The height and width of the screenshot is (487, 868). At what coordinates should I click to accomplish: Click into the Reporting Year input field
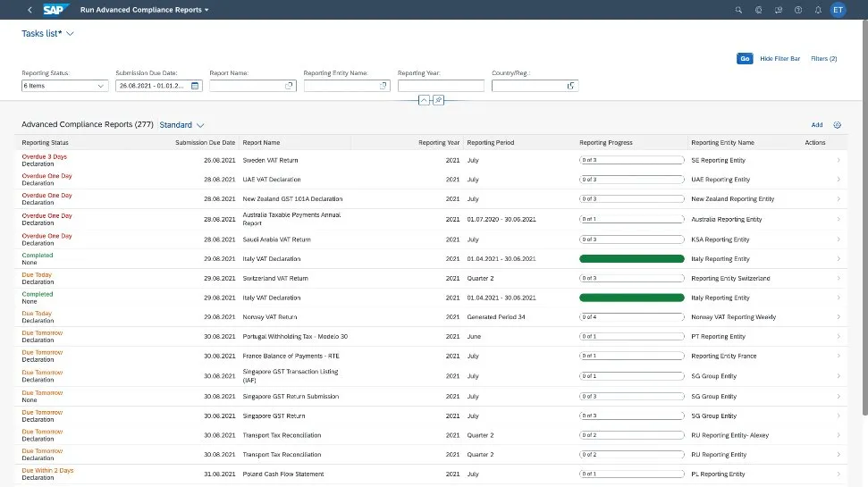click(441, 86)
